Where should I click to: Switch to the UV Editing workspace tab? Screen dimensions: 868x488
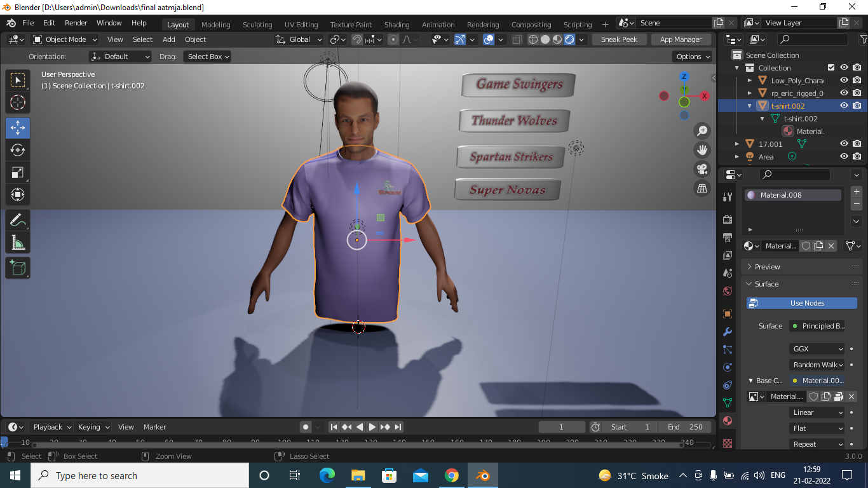[x=301, y=25]
